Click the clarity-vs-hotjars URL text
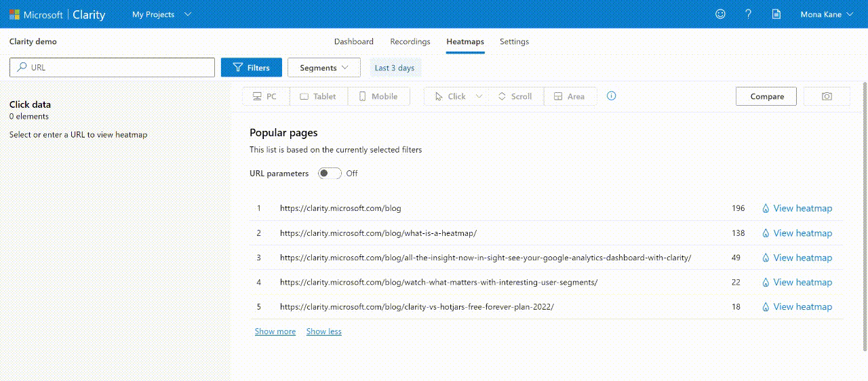868x381 pixels. pyautogui.click(x=417, y=307)
